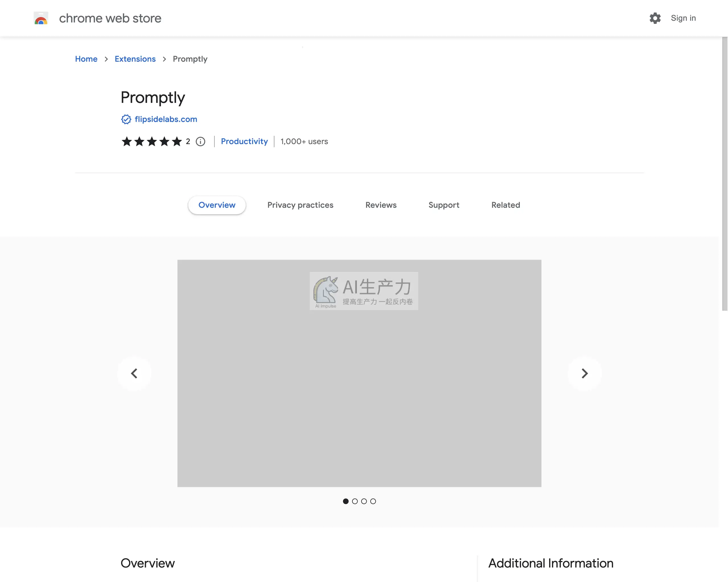Select the second carousel dot

355,501
